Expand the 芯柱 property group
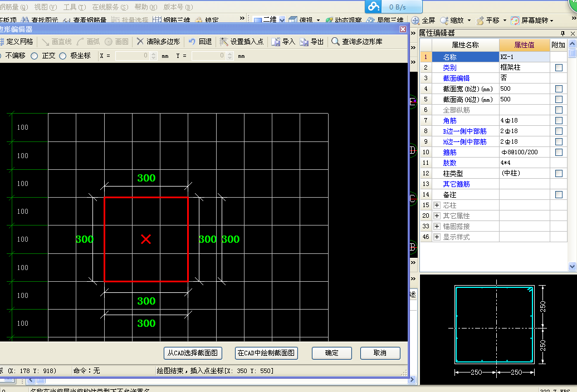The image size is (577, 392). tap(437, 205)
